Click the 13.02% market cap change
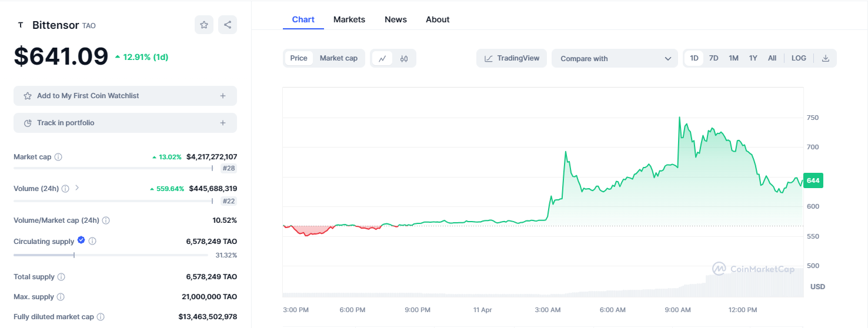The width and height of the screenshot is (868, 328). point(167,157)
